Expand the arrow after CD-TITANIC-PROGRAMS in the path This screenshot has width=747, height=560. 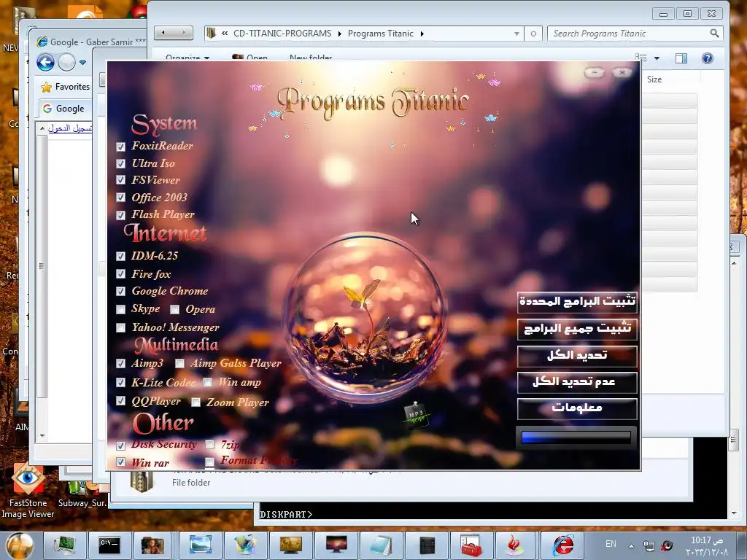coord(340,34)
